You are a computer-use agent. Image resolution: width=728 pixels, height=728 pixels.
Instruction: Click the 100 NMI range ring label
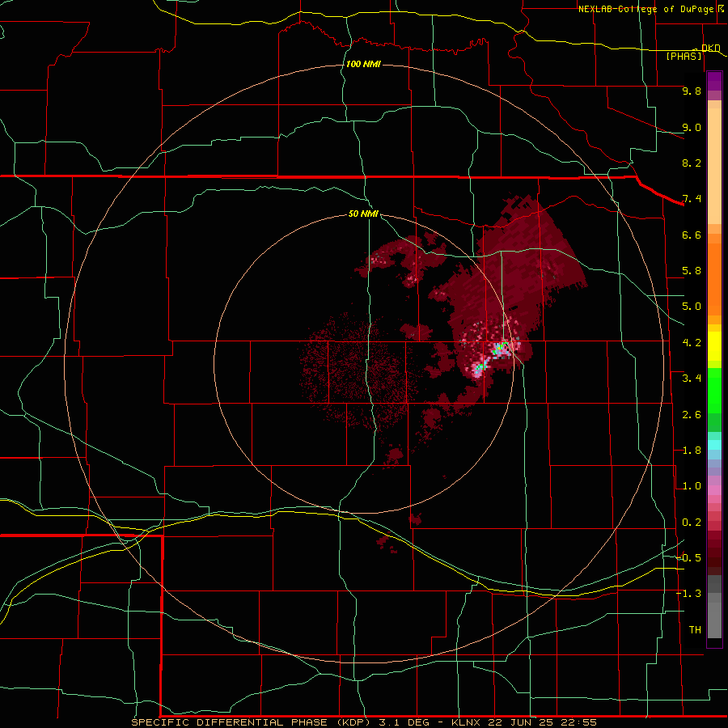point(363,64)
